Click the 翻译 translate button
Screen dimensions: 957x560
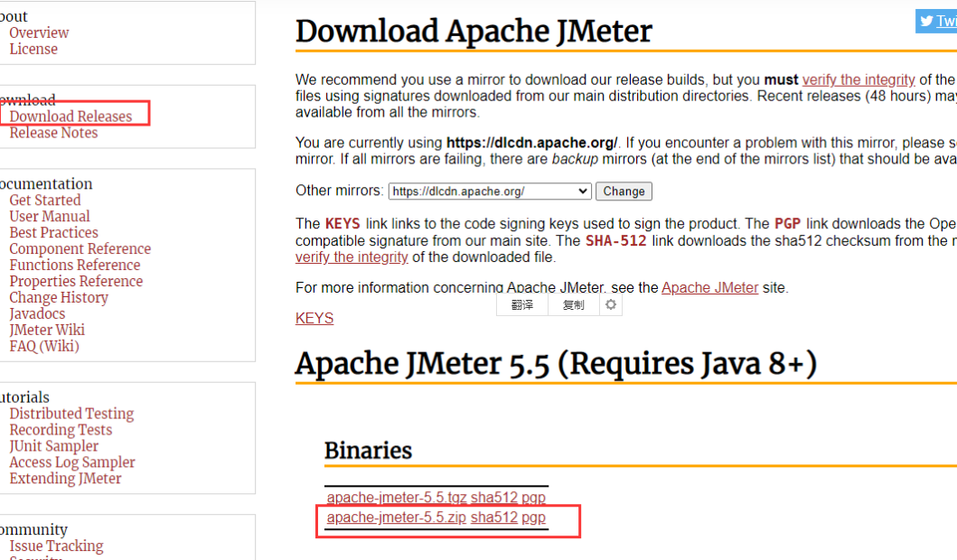[521, 305]
